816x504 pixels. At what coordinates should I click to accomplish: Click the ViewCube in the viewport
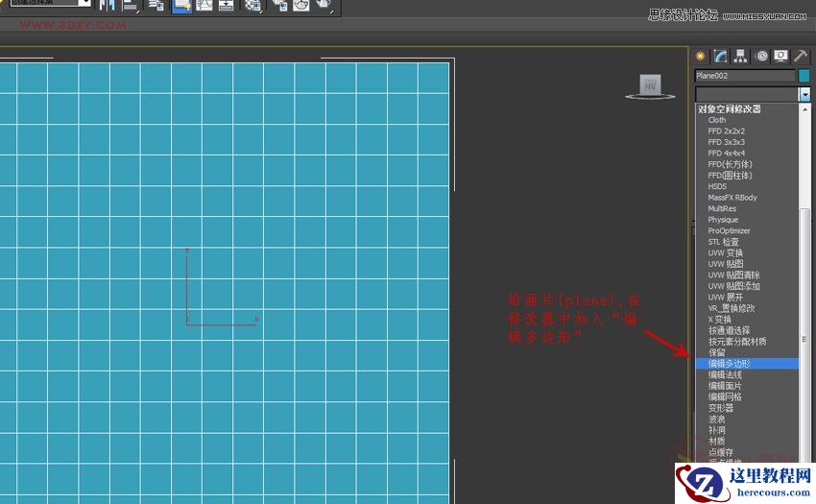(650, 85)
